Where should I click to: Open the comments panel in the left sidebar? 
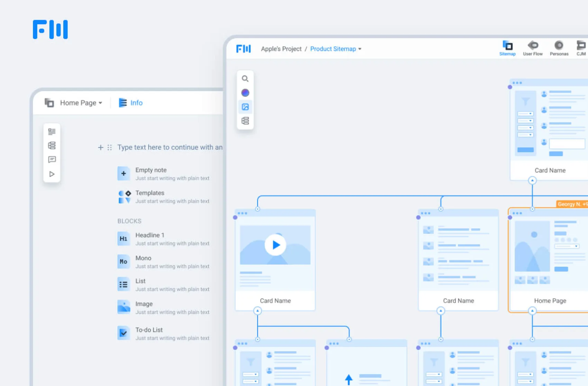pos(52,159)
